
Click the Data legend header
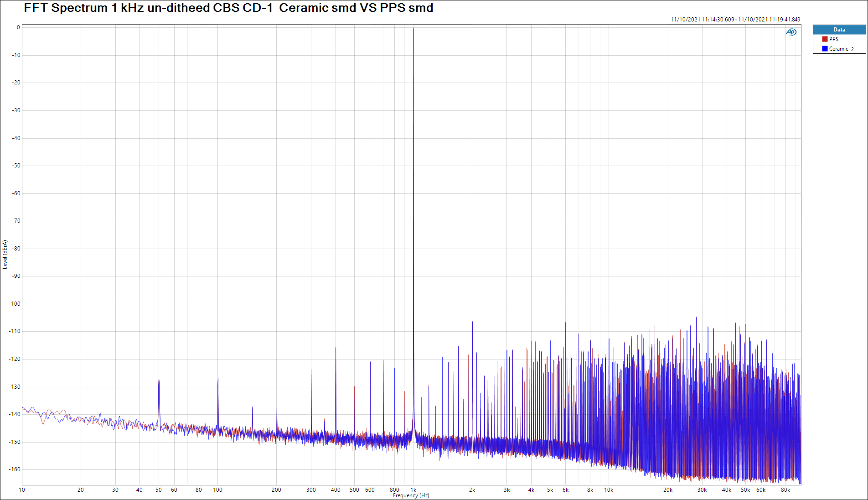click(x=839, y=30)
